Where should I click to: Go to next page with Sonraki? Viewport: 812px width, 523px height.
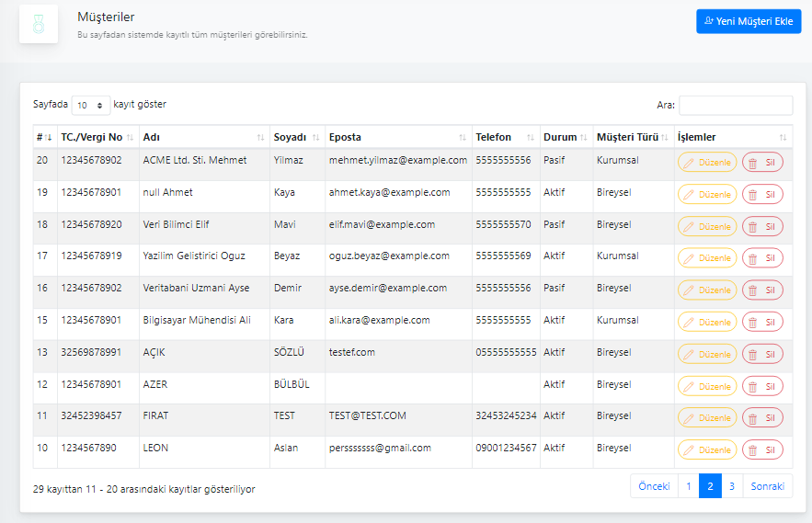768,486
